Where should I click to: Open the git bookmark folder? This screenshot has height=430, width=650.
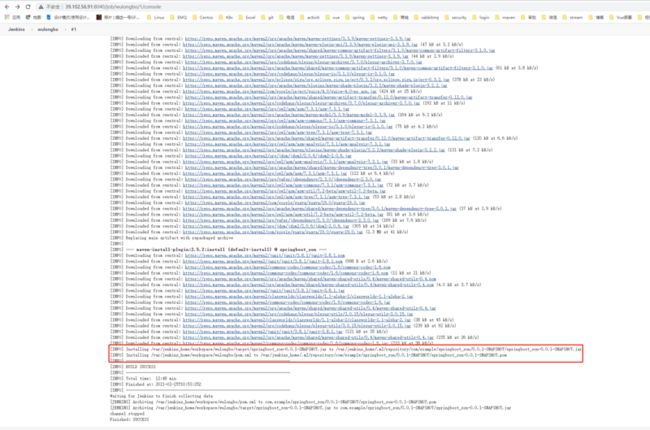tap(267, 17)
